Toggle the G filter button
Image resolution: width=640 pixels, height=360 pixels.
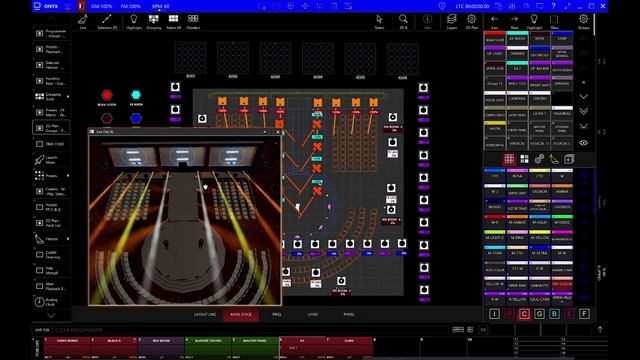(x=539, y=314)
